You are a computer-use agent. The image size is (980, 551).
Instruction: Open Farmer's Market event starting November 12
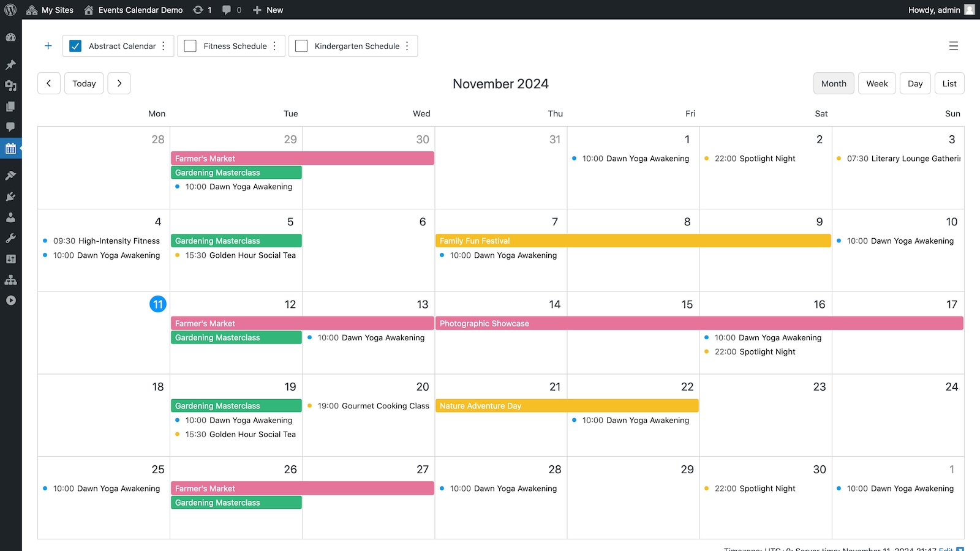click(303, 323)
